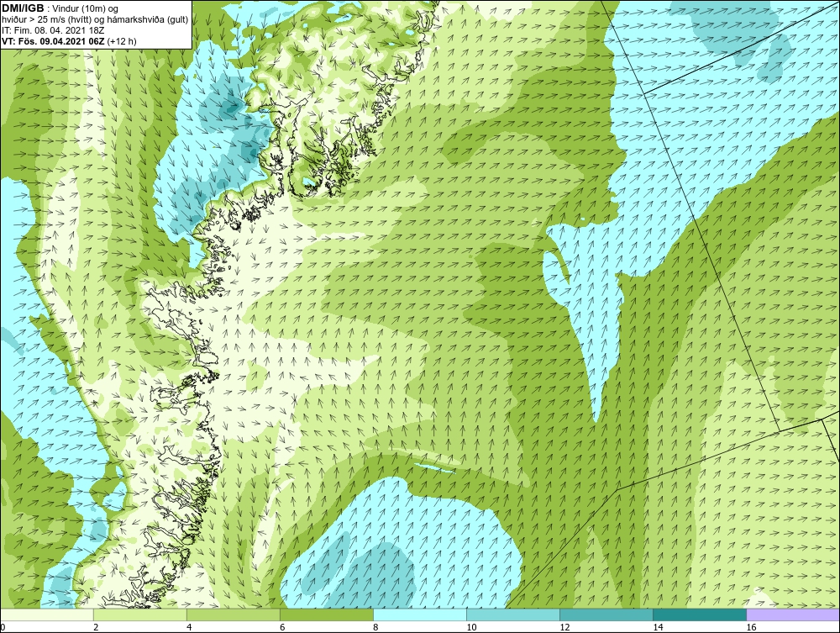
Task: Click the legend label '2'
Action: [96, 627]
